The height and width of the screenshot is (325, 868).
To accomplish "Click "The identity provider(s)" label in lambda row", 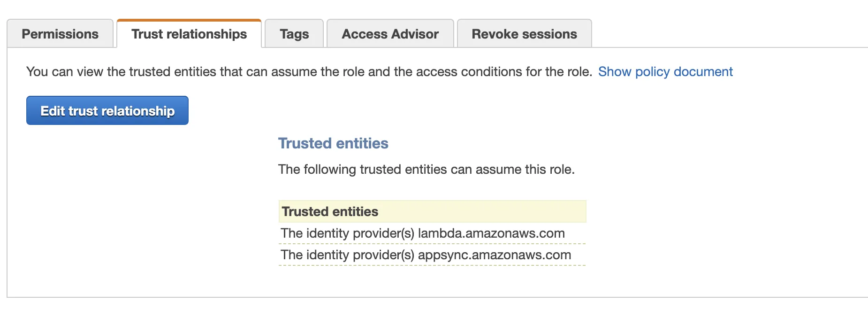I will tap(347, 233).
